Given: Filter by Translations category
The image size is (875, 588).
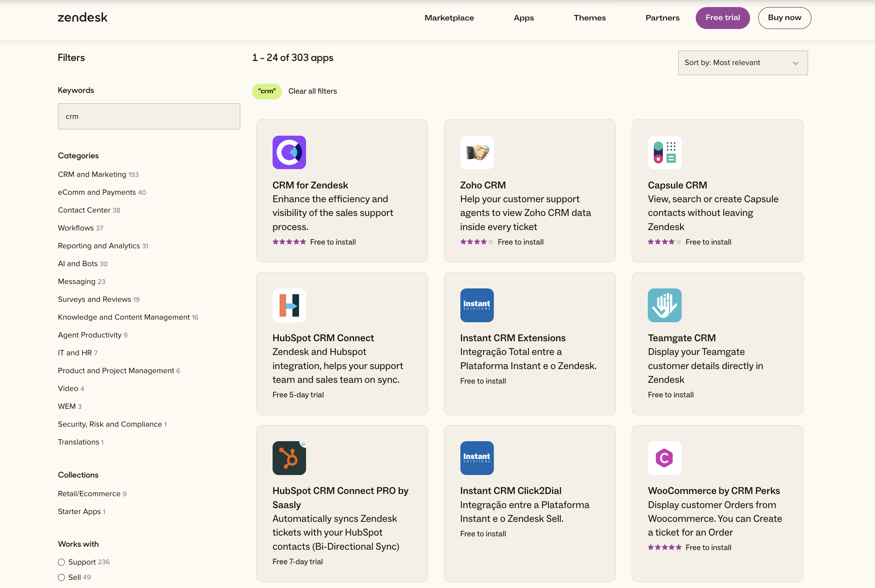Looking at the screenshot, I should pos(81,442).
